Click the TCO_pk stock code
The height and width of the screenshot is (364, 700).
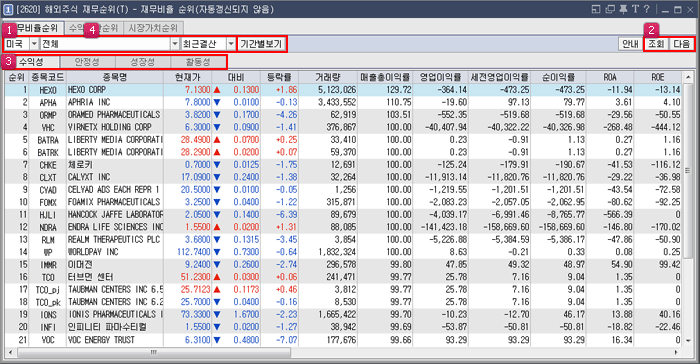click(48, 302)
